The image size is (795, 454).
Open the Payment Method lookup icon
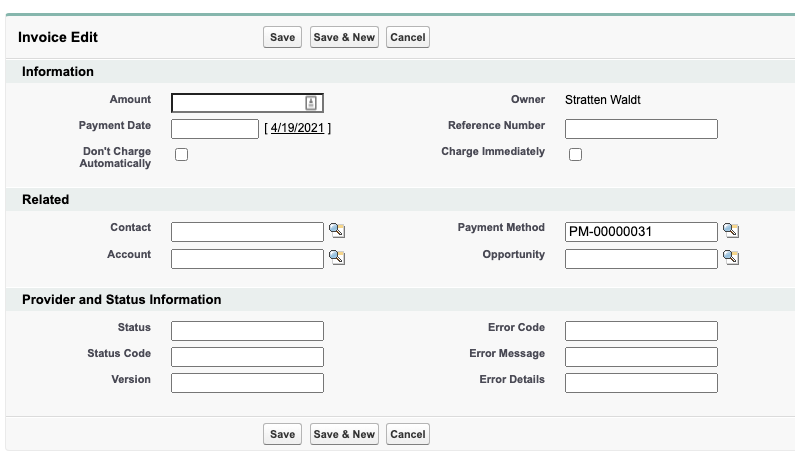point(731,232)
